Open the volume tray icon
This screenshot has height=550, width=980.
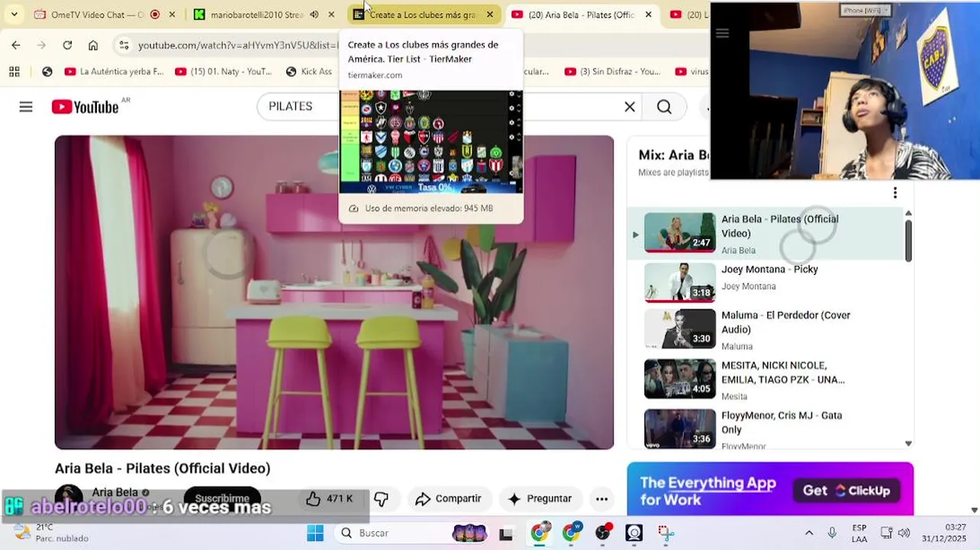904,533
